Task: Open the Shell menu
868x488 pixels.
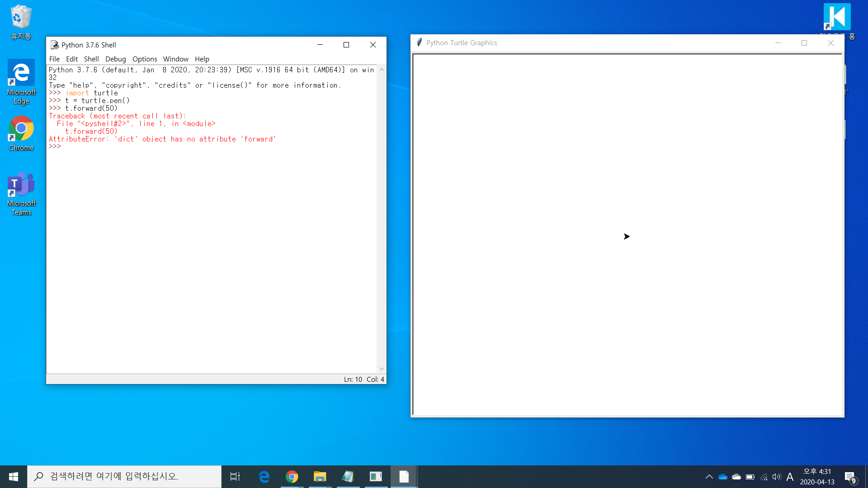Action: [x=91, y=59]
